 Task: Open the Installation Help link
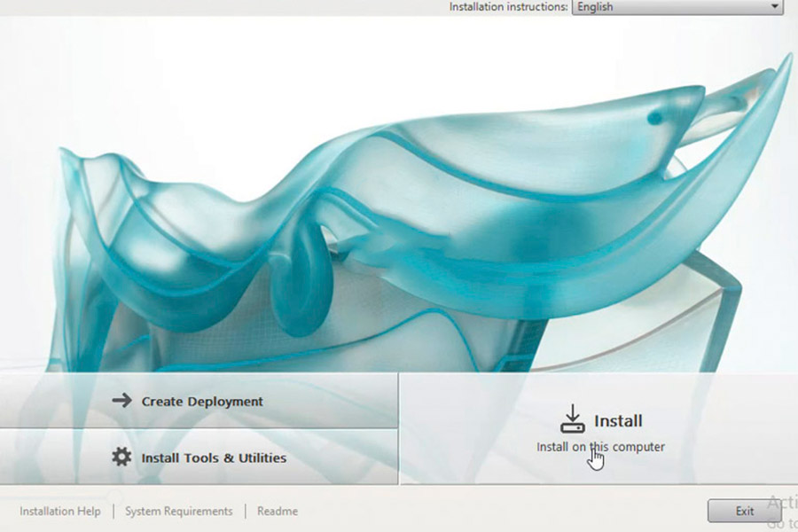(60, 511)
